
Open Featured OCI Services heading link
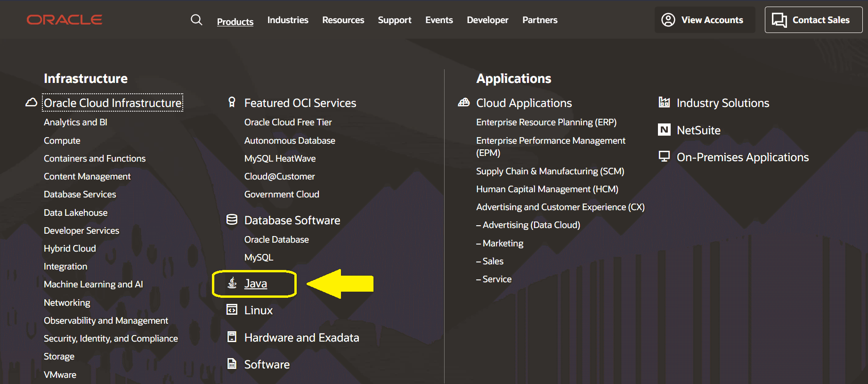(300, 103)
